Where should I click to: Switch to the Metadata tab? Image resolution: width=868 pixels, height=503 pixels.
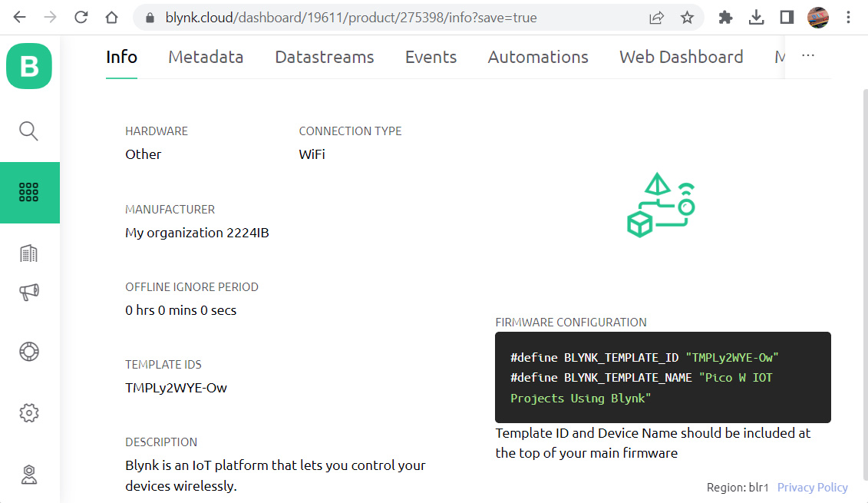point(206,57)
